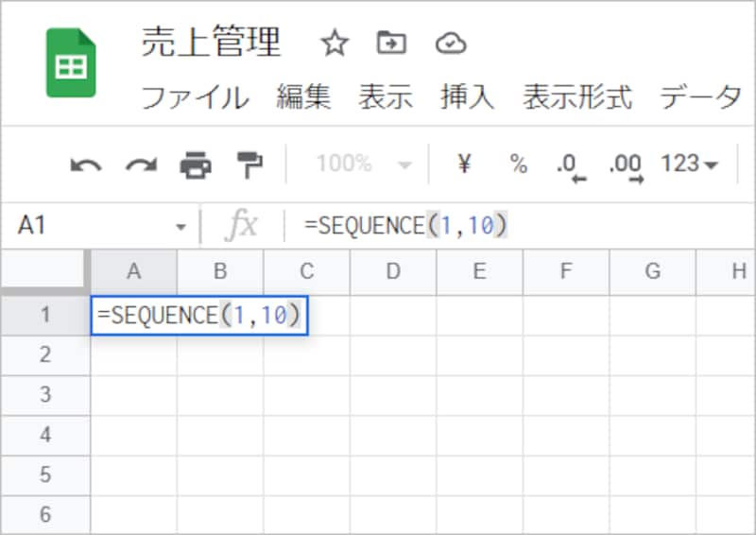
Task: Select cell D3
Action: click(393, 395)
